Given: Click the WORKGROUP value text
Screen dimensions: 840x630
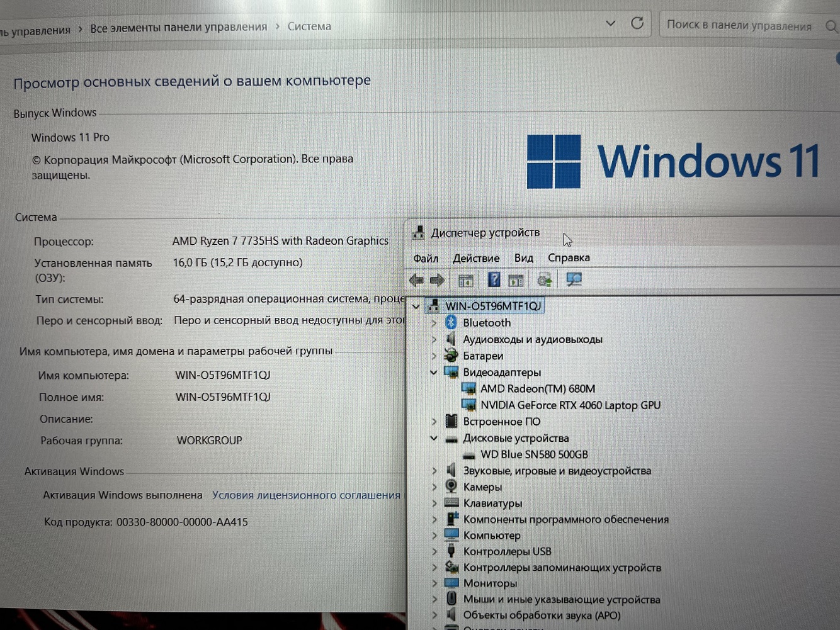Looking at the screenshot, I should [x=209, y=441].
